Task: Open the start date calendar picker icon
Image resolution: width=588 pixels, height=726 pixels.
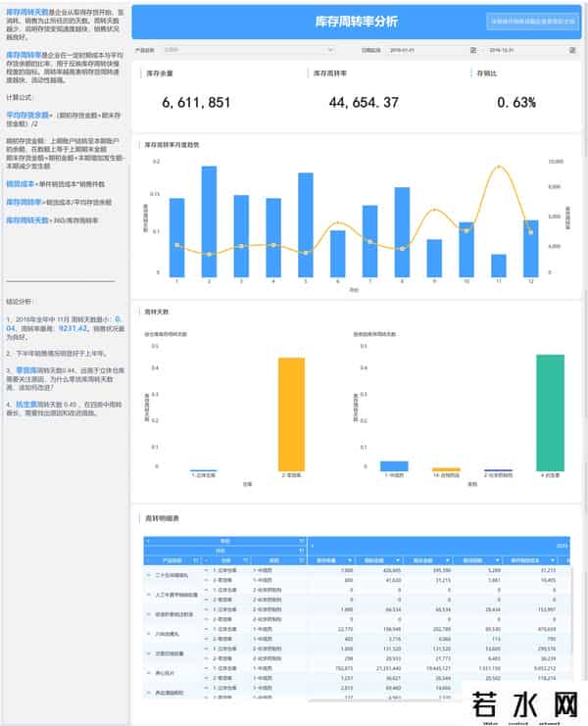Action: [x=471, y=48]
